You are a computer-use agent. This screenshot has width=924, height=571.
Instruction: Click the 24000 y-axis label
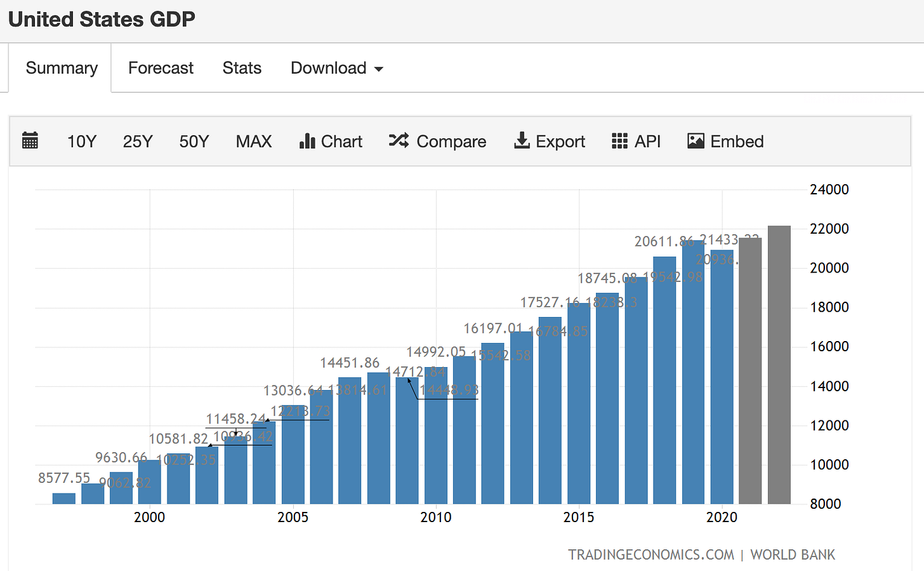[x=829, y=189]
